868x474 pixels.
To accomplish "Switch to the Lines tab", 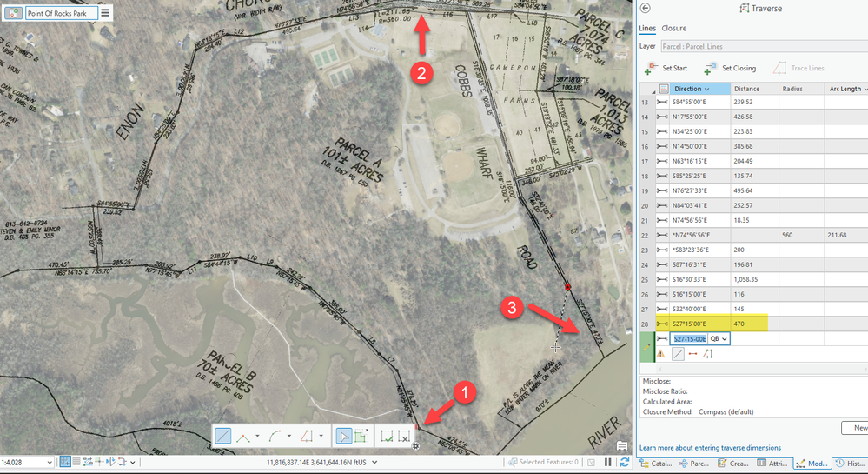I will click(647, 29).
